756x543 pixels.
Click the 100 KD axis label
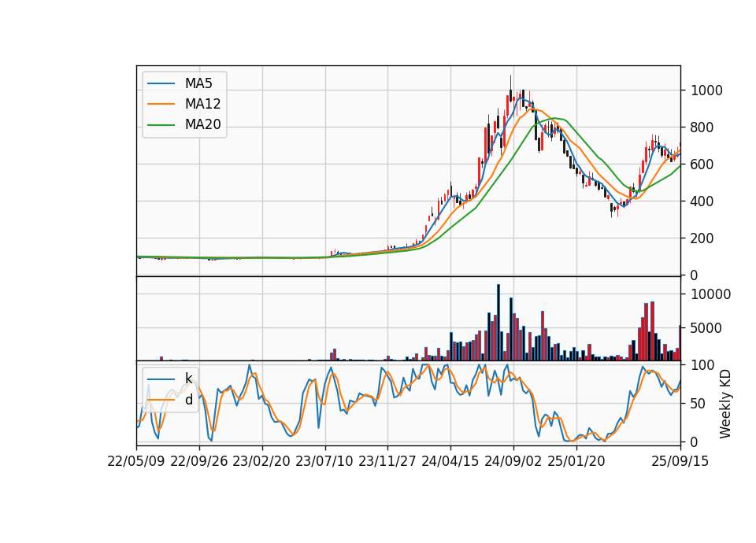point(702,365)
